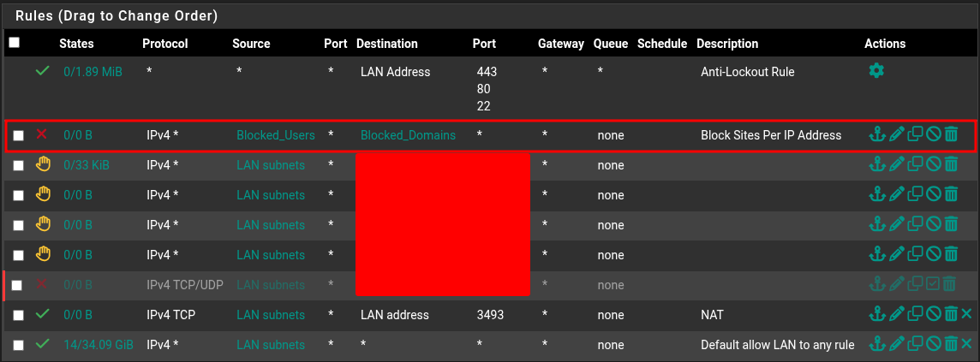Edit the NAT rule with pencil icon
This screenshot has width=980, height=362.
pyautogui.click(x=896, y=314)
